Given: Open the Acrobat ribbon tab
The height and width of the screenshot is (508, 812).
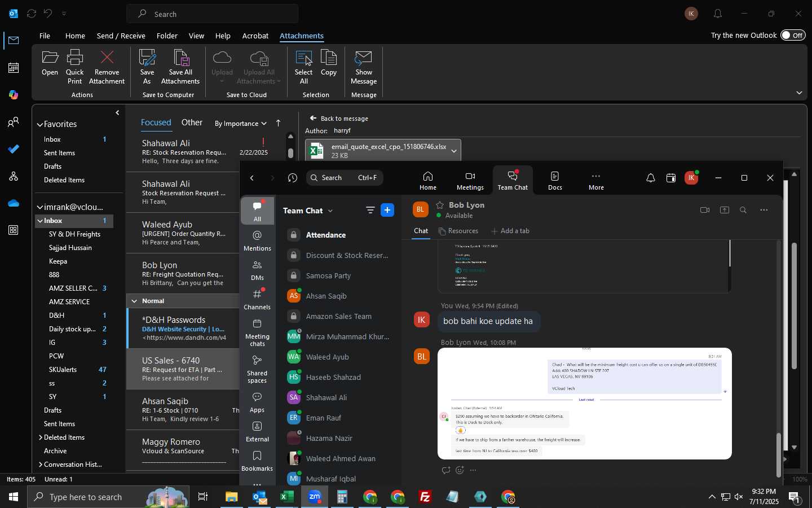Looking at the screenshot, I should (255, 36).
